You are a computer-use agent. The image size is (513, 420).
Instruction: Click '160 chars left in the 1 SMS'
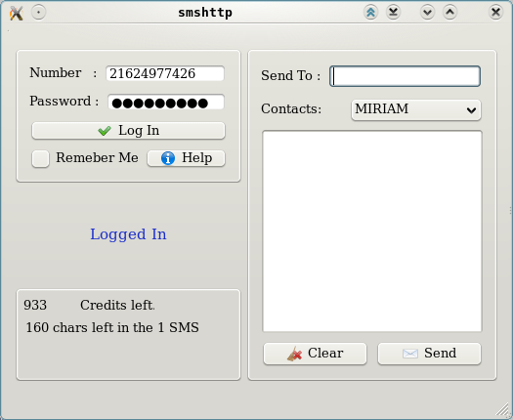[112, 327]
